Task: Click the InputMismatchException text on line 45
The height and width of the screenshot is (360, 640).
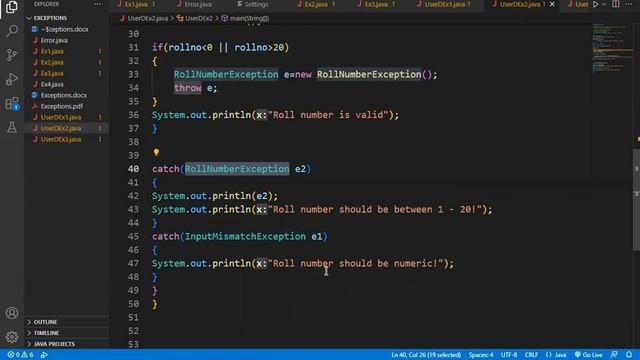Action: pyautogui.click(x=245, y=236)
